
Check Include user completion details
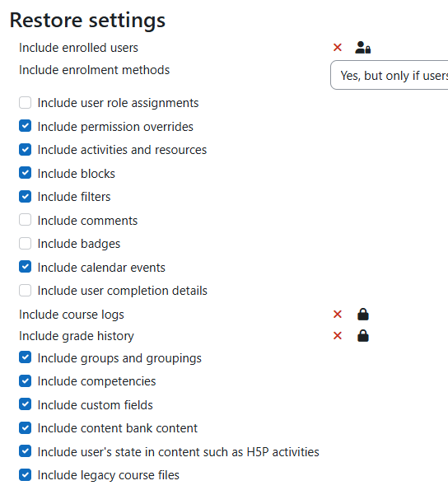(x=25, y=291)
